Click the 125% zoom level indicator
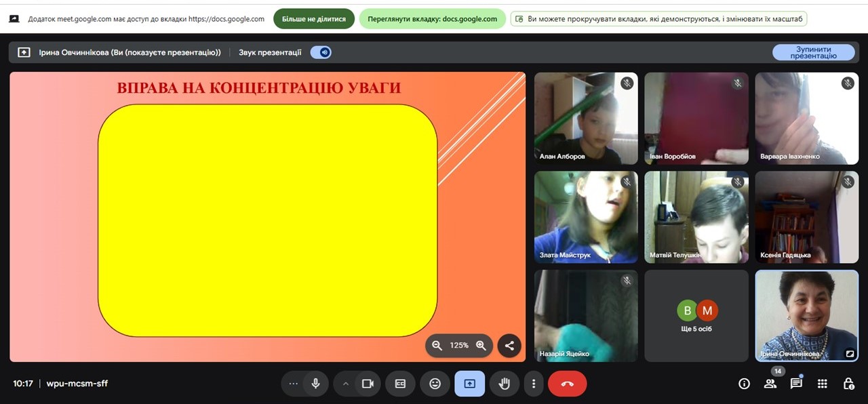 pos(459,346)
